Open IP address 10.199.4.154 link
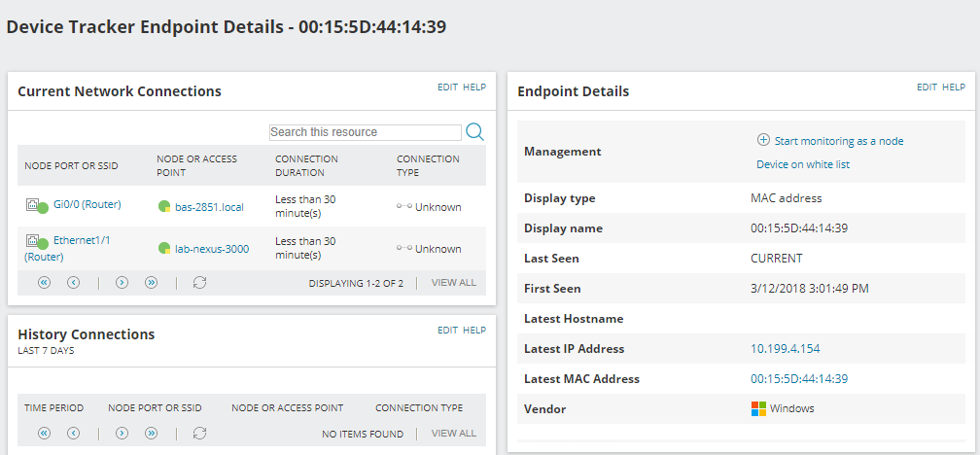The width and height of the screenshot is (980, 455). (x=785, y=349)
